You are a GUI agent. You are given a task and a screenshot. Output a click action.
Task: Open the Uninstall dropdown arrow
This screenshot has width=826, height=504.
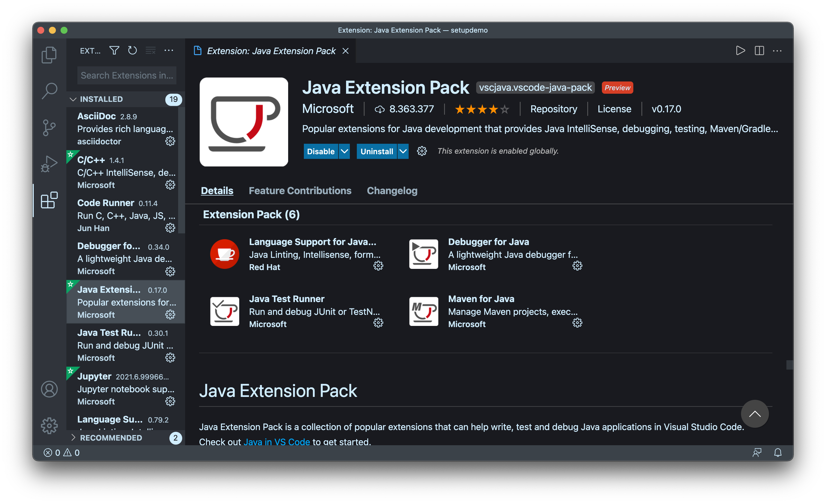(x=403, y=151)
